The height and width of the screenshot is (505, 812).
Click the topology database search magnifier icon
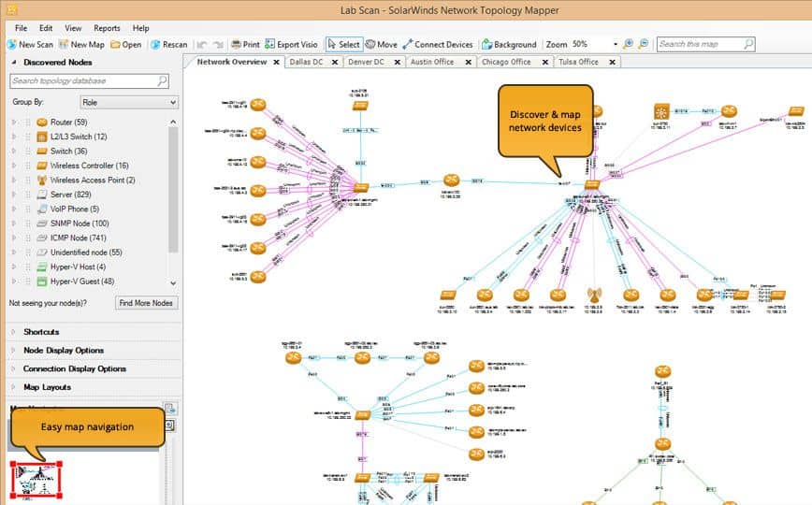(x=162, y=80)
